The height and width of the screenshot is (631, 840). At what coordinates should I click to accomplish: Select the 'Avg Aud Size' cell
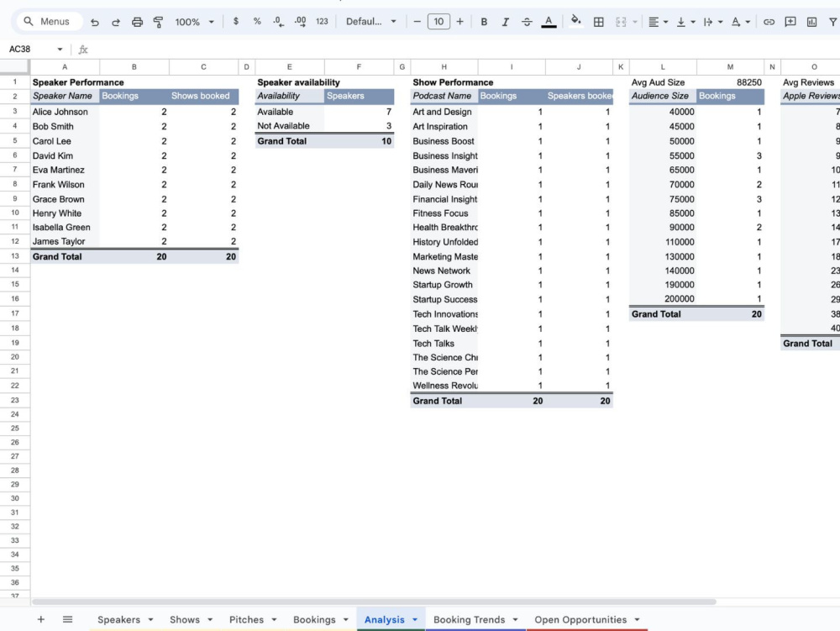[663, 82]
